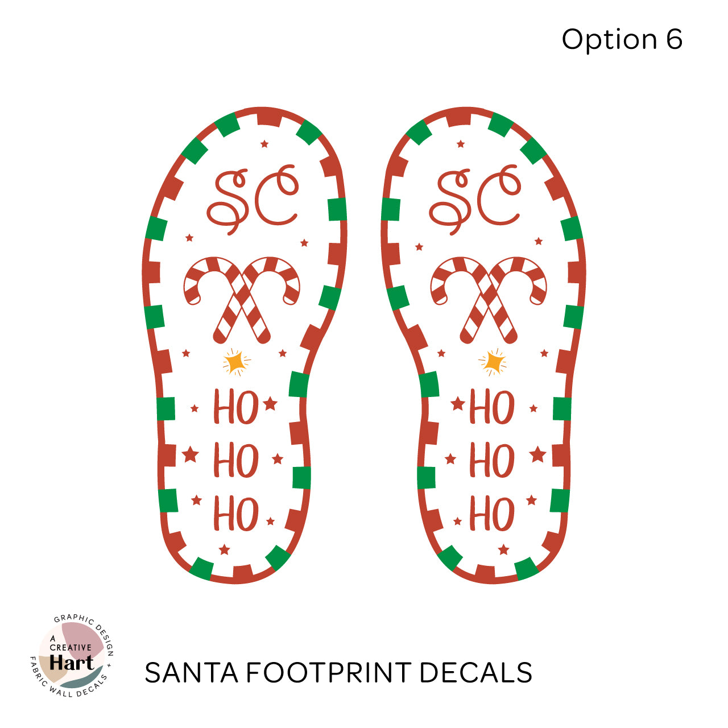This screenshot has width=728, height=728.
Task: Click the yellow sparkle star on left footprint
Action: [237, 362]
